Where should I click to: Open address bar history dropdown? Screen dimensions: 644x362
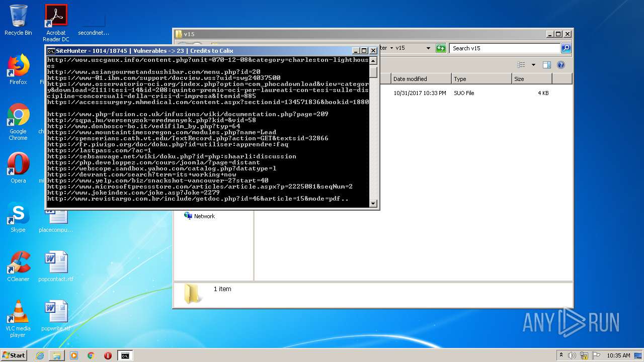(428, 48)
